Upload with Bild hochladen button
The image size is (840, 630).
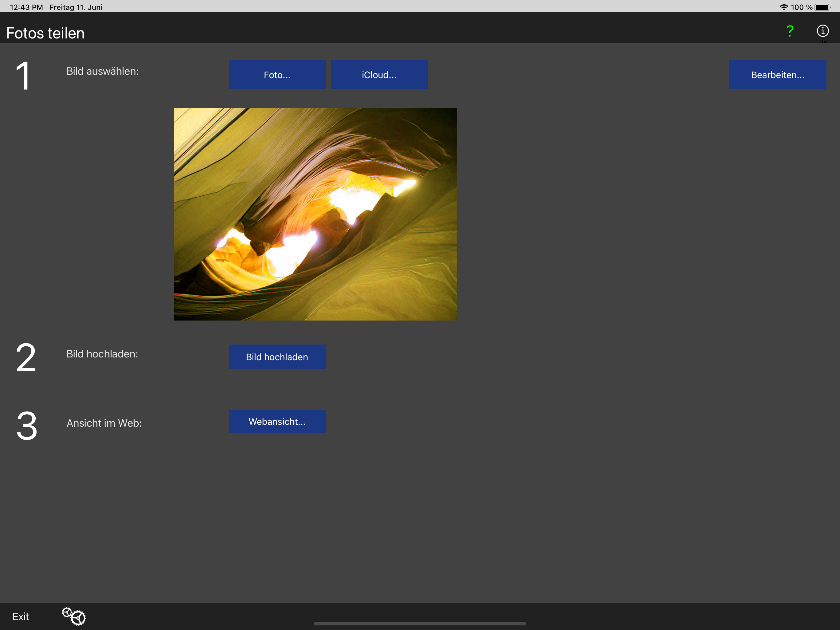(277, 357)
